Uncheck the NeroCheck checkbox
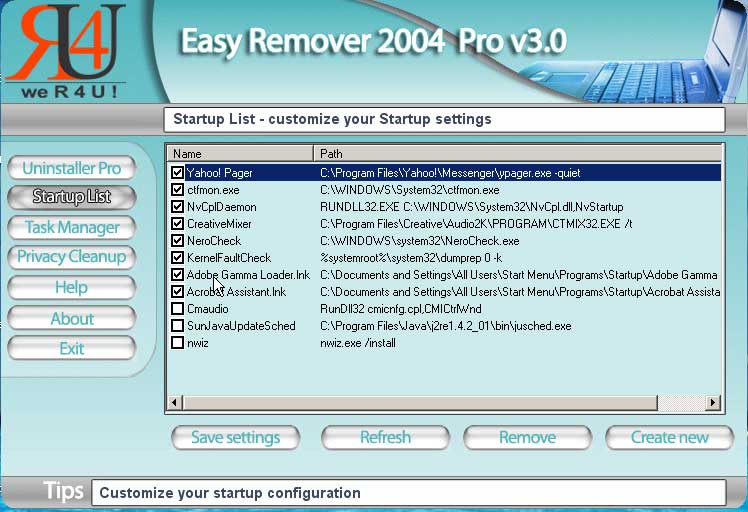748x512 pixels. pyautogui.click(x=177, y=241)
